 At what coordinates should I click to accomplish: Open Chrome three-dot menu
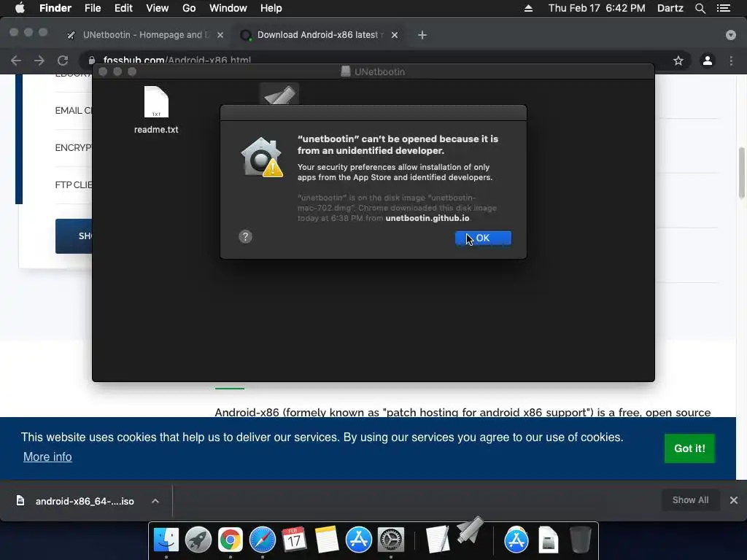[x=731, y=61]
